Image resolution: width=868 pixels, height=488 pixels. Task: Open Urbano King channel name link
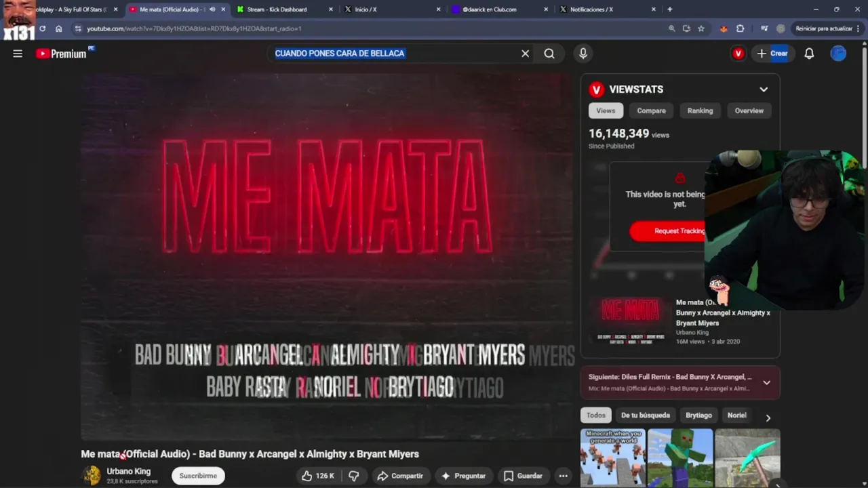click(x=128, y=471)
